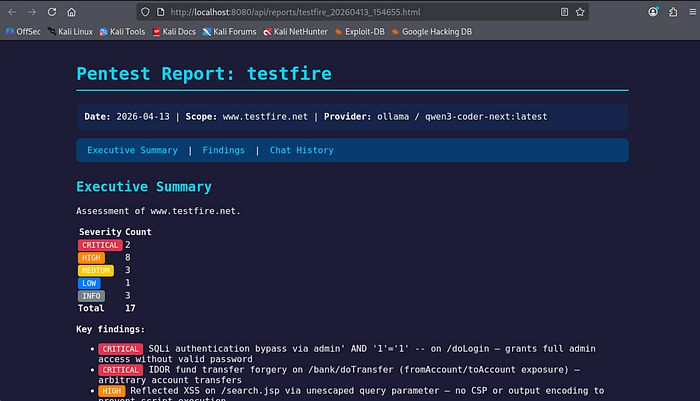Show site information page icon
The image size is (700, 401).
161,12
